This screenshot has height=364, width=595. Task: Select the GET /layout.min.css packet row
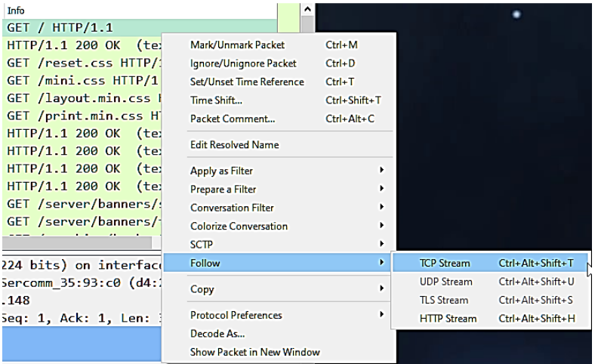[x=82, y=98]
